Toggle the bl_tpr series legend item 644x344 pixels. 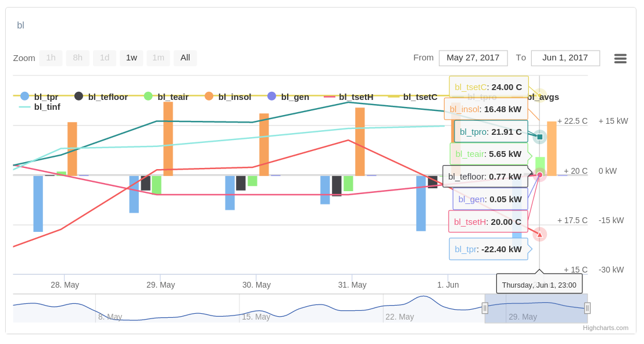[40, 96]
